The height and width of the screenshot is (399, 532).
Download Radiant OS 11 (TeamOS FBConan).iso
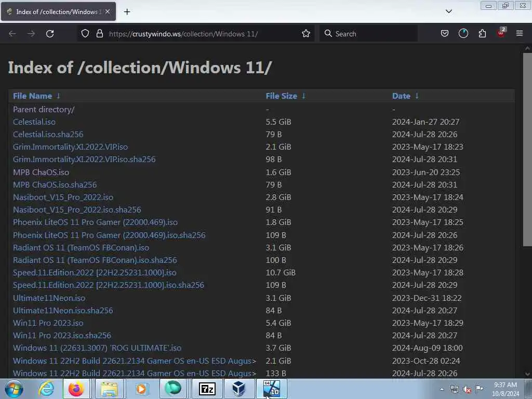[81, 248]
